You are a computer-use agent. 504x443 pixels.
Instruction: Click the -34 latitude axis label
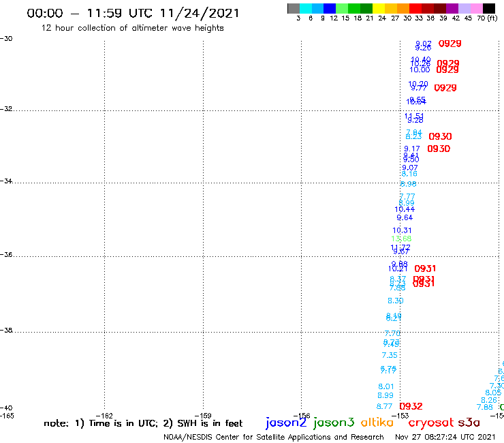point(6,181)
